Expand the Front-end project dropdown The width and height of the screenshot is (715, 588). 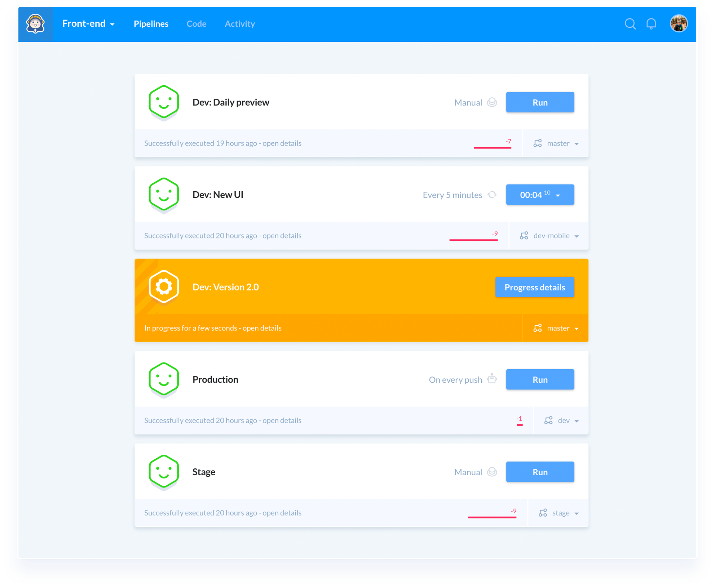click(x=88, y=24)
